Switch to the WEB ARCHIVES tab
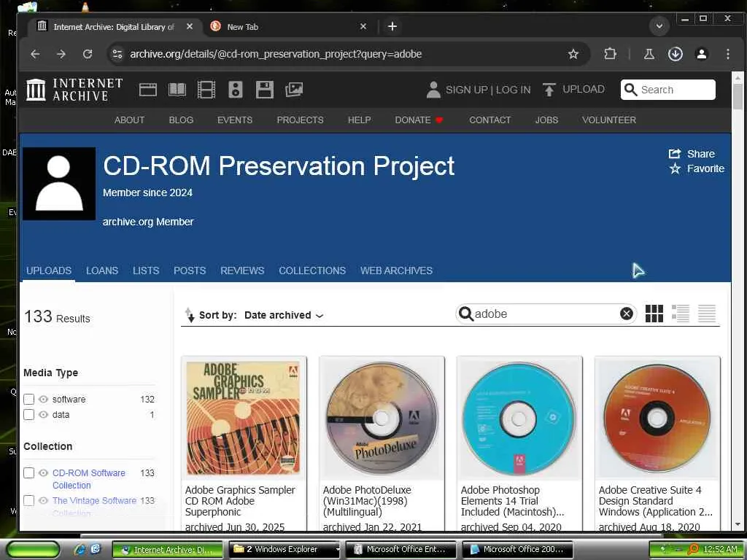 click(396, 271)
